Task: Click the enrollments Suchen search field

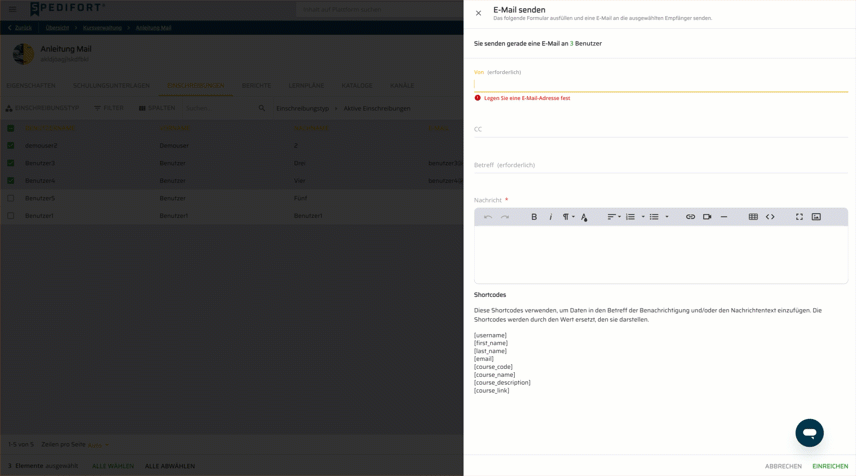Action: coord(218,108)
